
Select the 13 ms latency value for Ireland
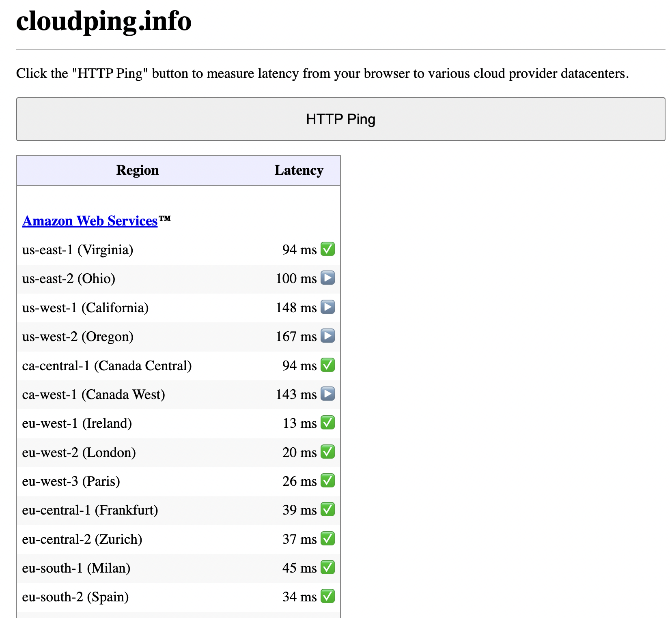[299, 423]
